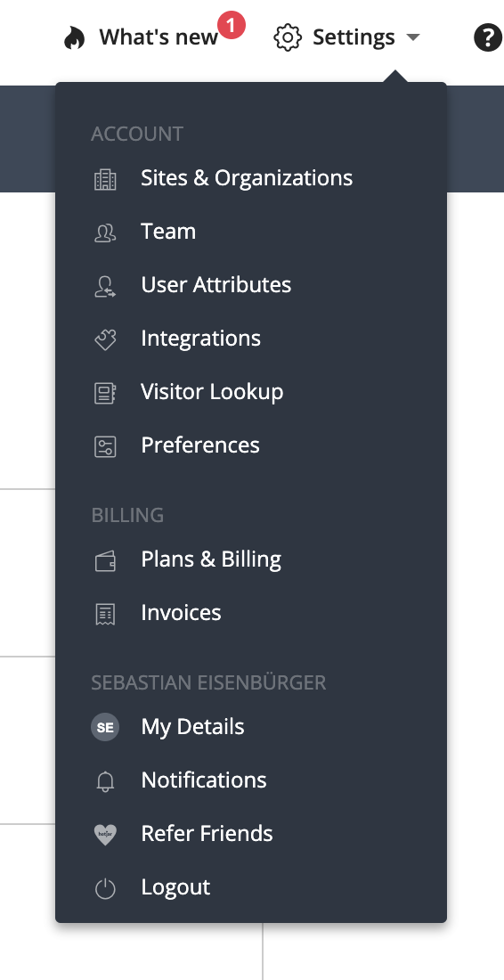This screenshot has height=980, width=504.
Task: Click the Refer Friends heart icon
Action: [x=105, y=835]
